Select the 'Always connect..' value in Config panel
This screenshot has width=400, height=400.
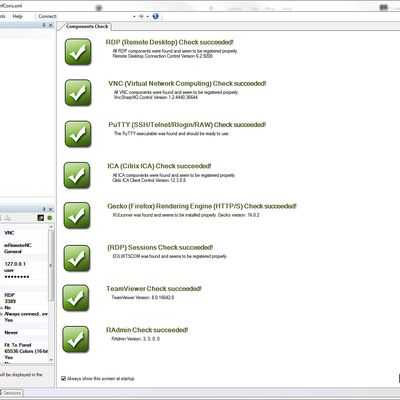point(26,314)
